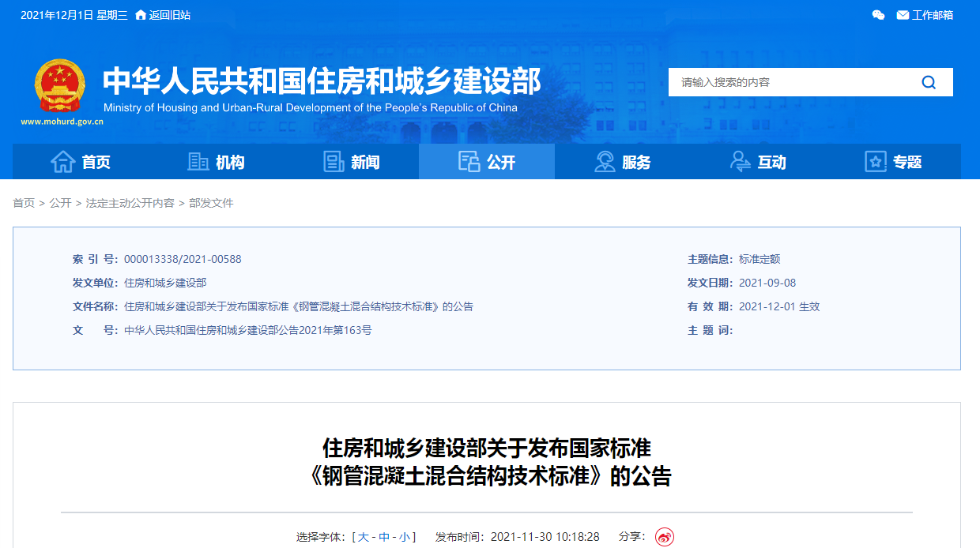The width and height of the screenshot is (980, 548).
Task: Open the 服务 services navigation tab
Action: [622, 162]
